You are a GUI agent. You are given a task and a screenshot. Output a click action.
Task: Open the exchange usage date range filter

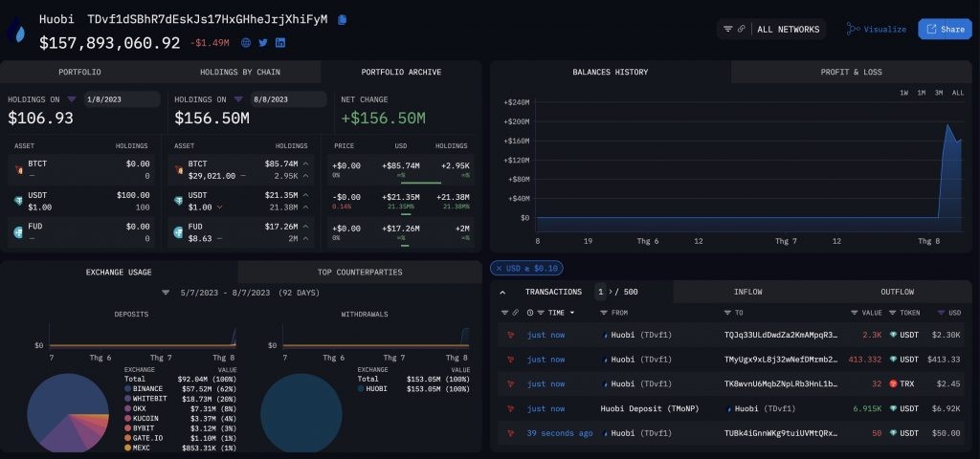point(166,293)
